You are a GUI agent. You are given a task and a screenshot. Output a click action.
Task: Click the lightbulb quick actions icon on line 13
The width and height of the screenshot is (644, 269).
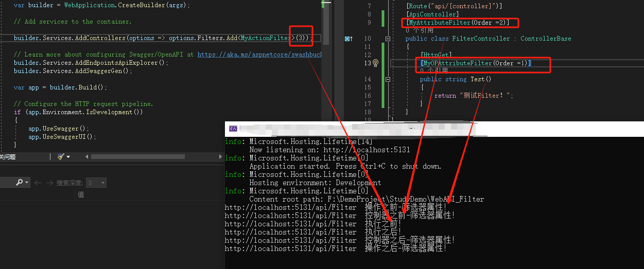(x=375, y=63)
